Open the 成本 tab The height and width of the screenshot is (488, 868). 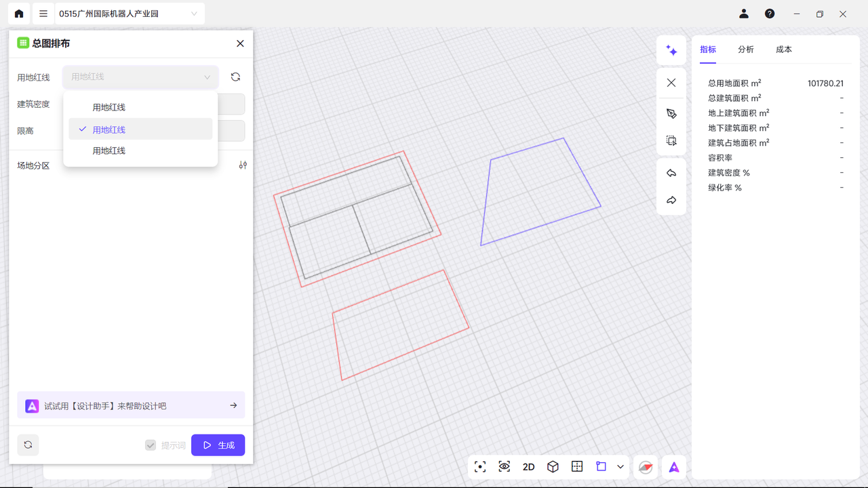[783, 49]
